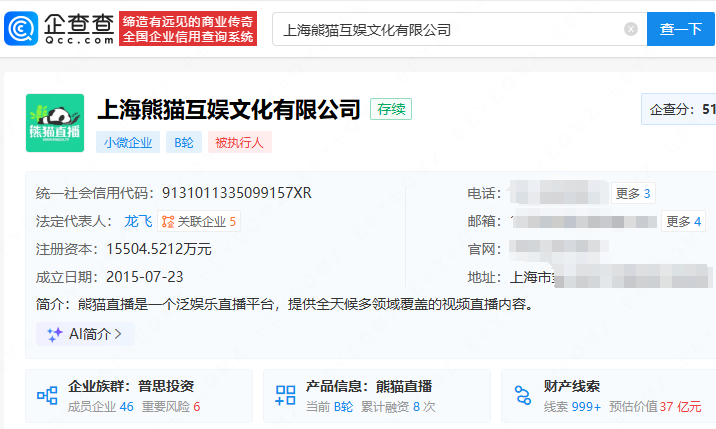Open the 财产线索 card

pyautogui.click(x=608, y=396)
